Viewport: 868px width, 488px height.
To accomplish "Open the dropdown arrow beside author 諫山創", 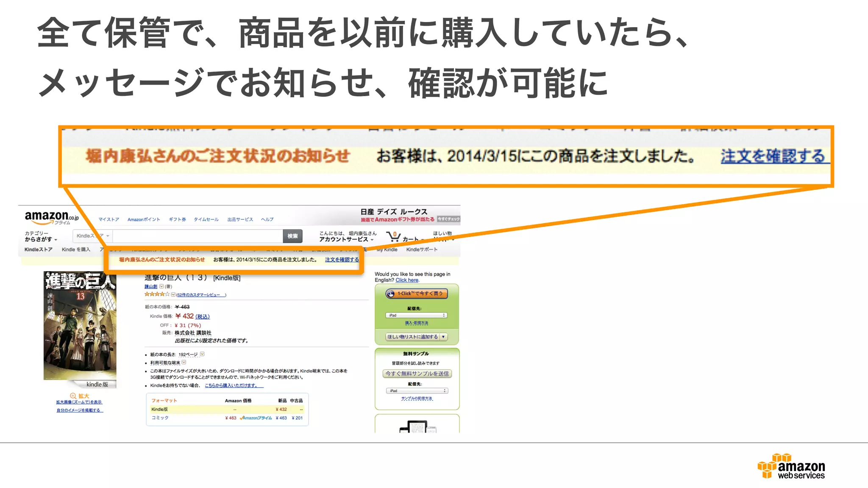I will point(161,286).
